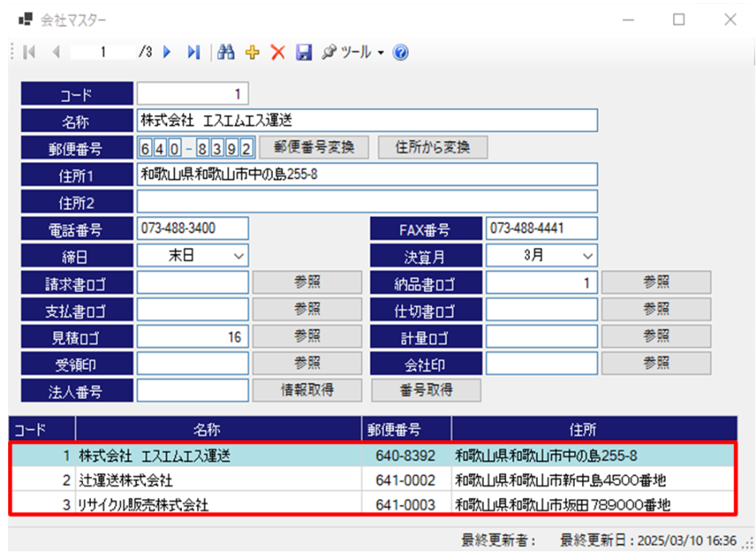Click 参照 button for 仕切書ロゴ
The height and width of the screenshot is (552, 756).
point(656,310)
